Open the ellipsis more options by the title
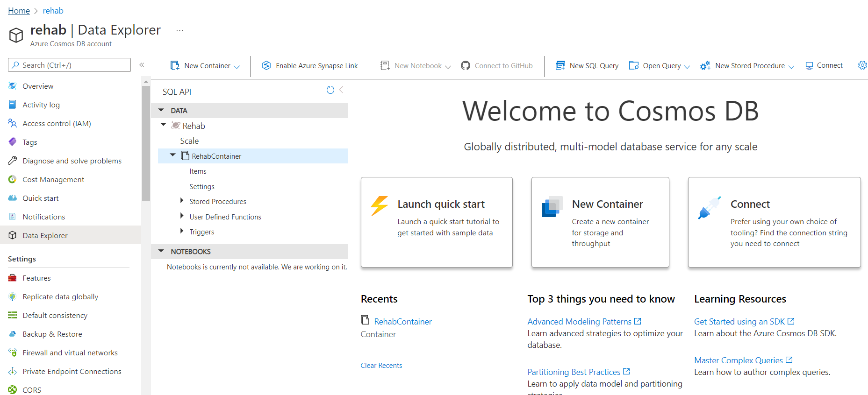Image resolution: width=868 pixels, height=395 pixels. point(179,30)
